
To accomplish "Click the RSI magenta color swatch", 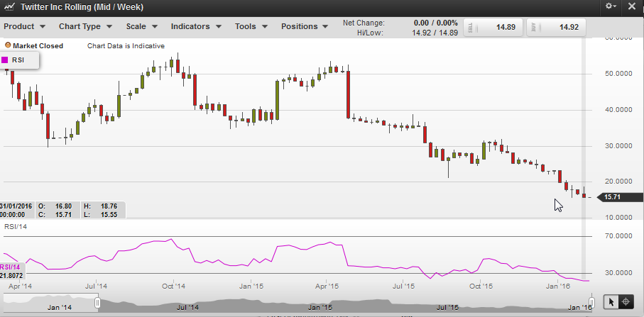I will [x=5, y=60].
